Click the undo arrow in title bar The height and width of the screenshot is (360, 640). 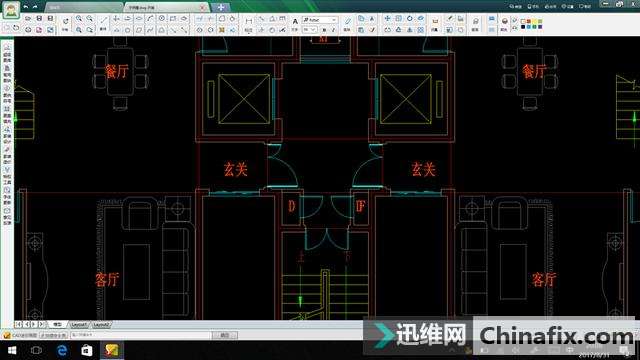click(26, 7)
